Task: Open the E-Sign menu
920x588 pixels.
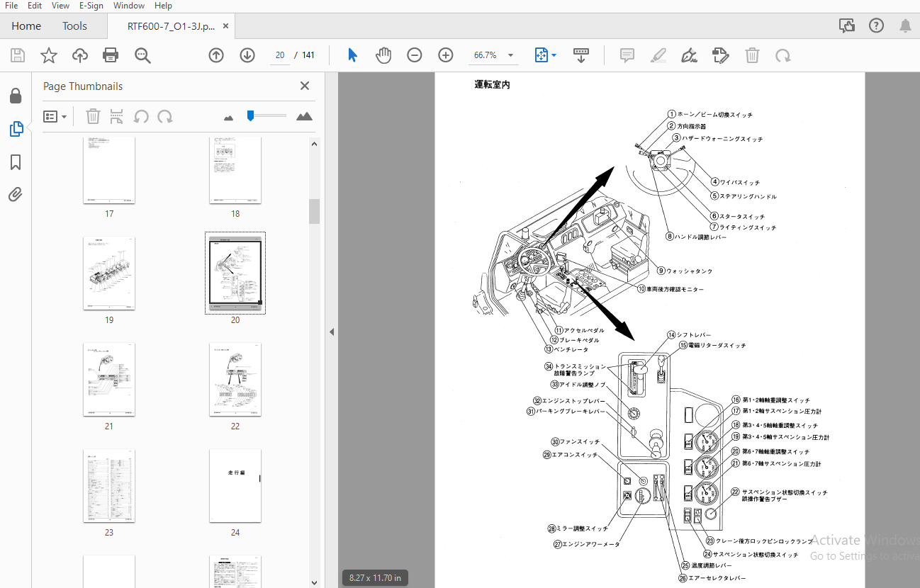Action: [90, 6]
